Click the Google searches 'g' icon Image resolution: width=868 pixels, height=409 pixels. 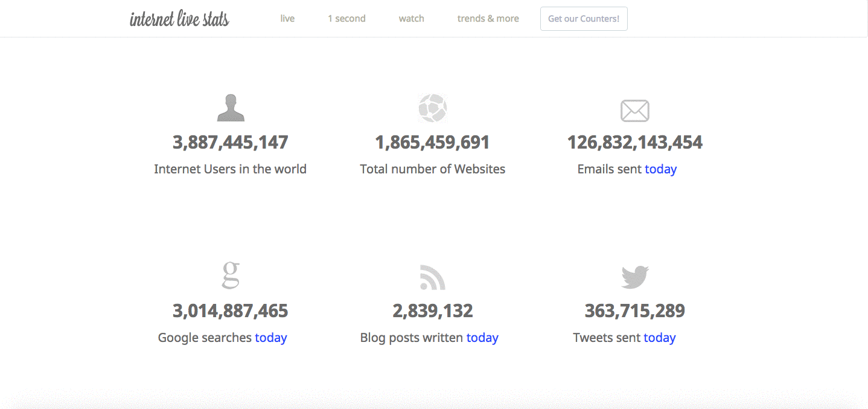click(231, 275)
